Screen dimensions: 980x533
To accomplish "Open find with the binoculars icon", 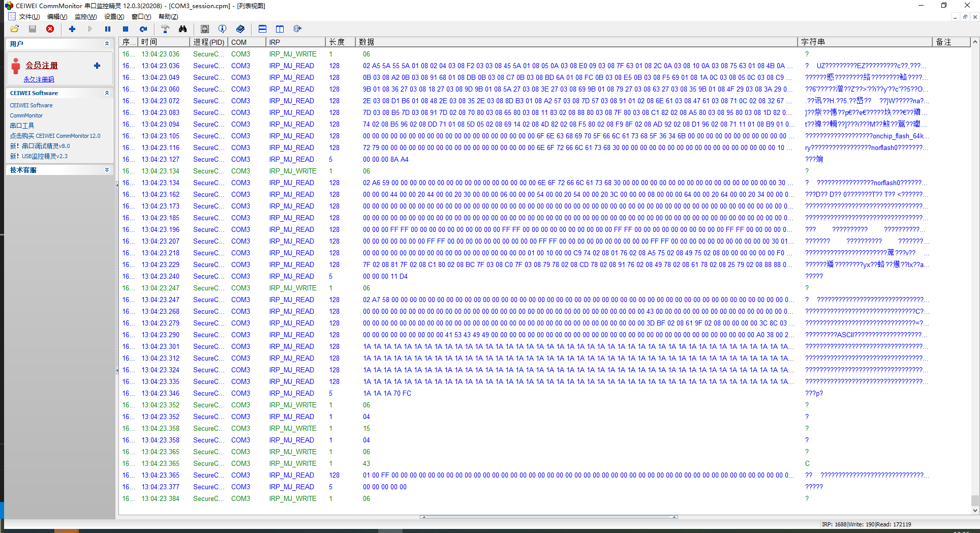I will point(182,29).
